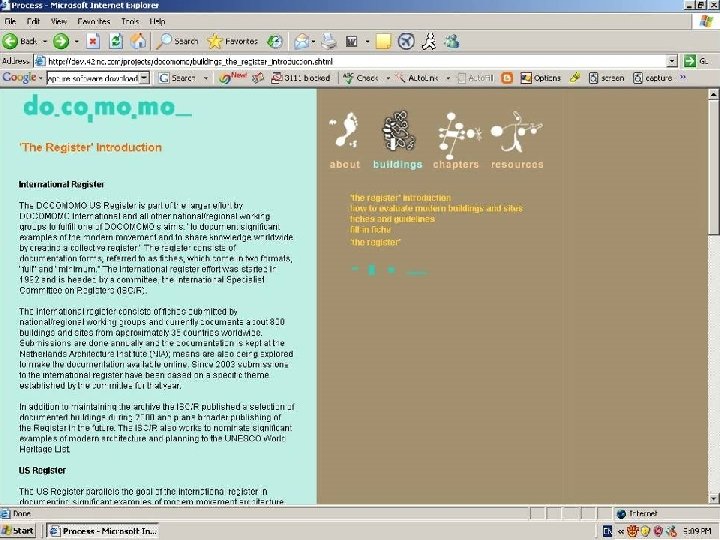The image size is (720, 540).
Task: Open the History icon in the toolbar
Action: [x=275, y=41]
